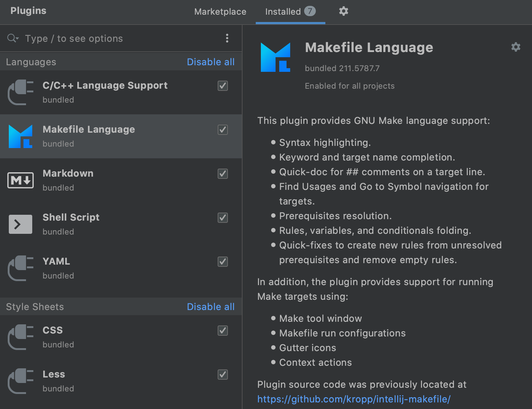This screenshot has width=532, height=409.
Task: Click the YAML plug icon
Action: (x=21, y=268)
